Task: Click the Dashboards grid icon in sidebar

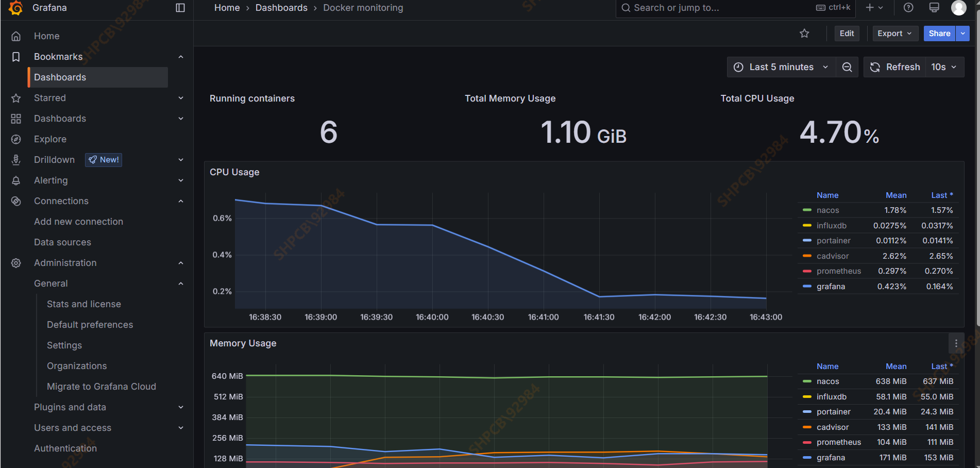Action: (x=16, y=119)
